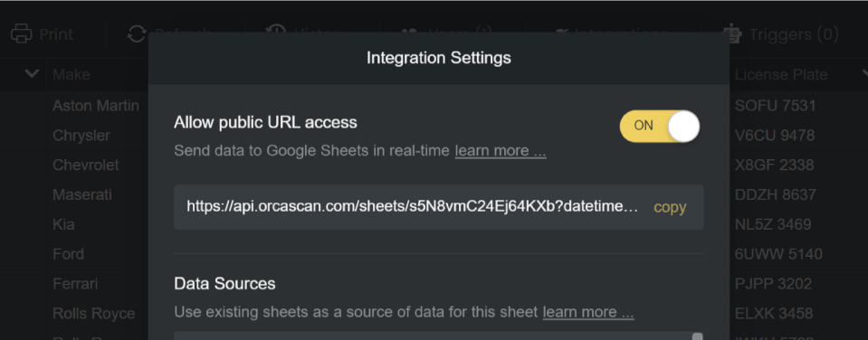The width and height of the screenshot is (868, 340).
Task: Click license plate V6CU 9478
Action: pyautogui.click(x=775, y=136)
